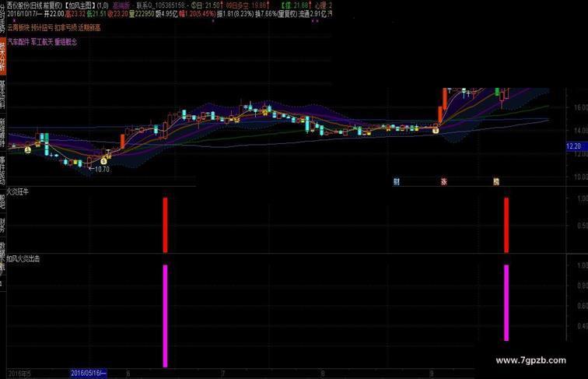Click the 火炎狂牛 indicator label
The width and height of the screenshot is (588, 379).
pos(17,191)
